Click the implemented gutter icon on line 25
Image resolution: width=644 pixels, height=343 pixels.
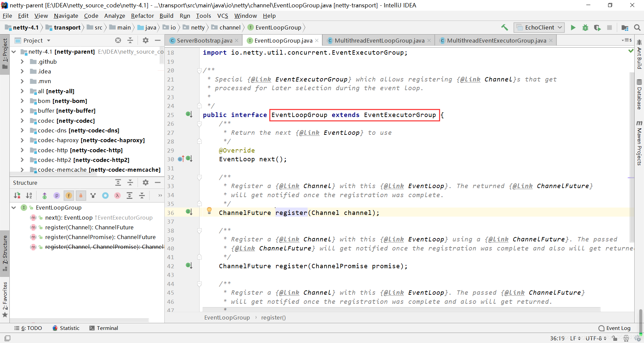[x=189, y=114]
